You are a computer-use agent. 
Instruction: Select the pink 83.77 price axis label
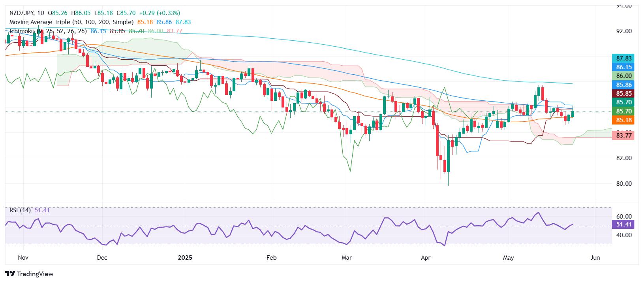(x=623, y=136)
